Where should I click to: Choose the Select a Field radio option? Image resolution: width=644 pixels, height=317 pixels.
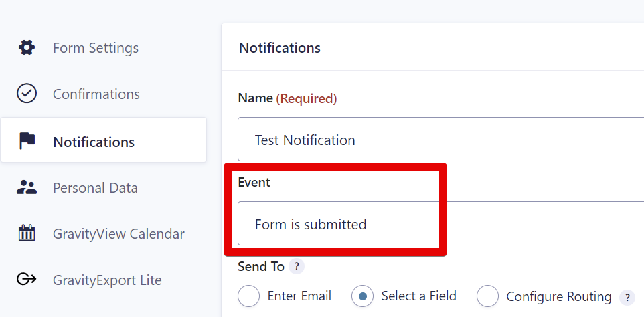coord(362,296)
